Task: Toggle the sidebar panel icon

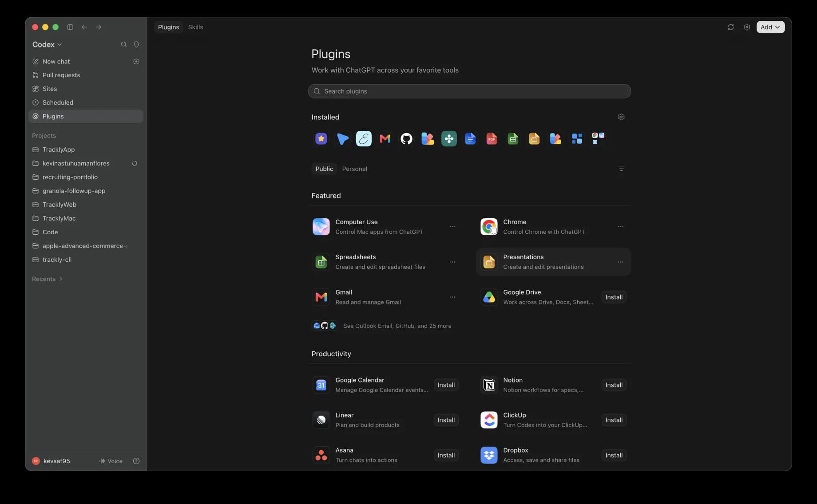Action: [70, 27]
